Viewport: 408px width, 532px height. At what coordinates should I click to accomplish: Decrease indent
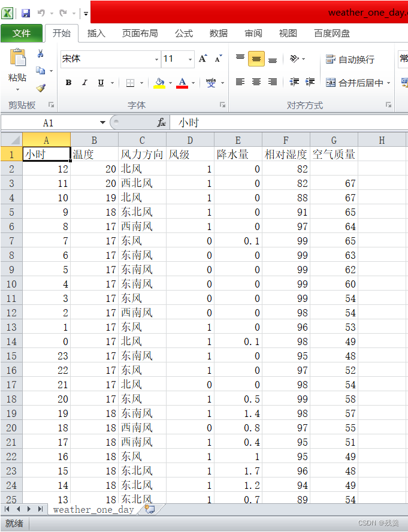(294, 82)
